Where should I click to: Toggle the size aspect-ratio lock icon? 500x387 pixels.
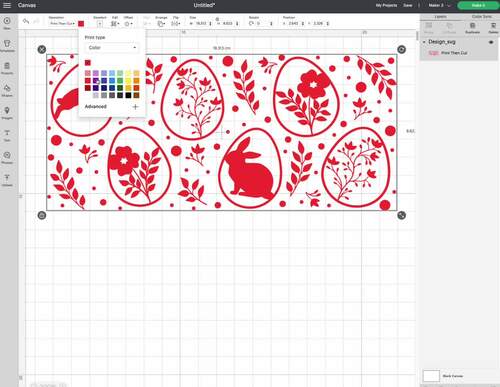(x=217, y=20)
